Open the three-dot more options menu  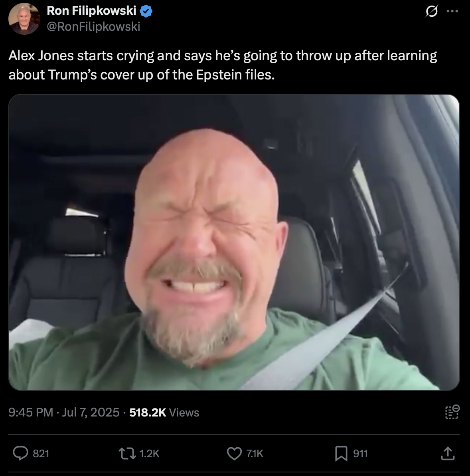(x=452, y=11)
